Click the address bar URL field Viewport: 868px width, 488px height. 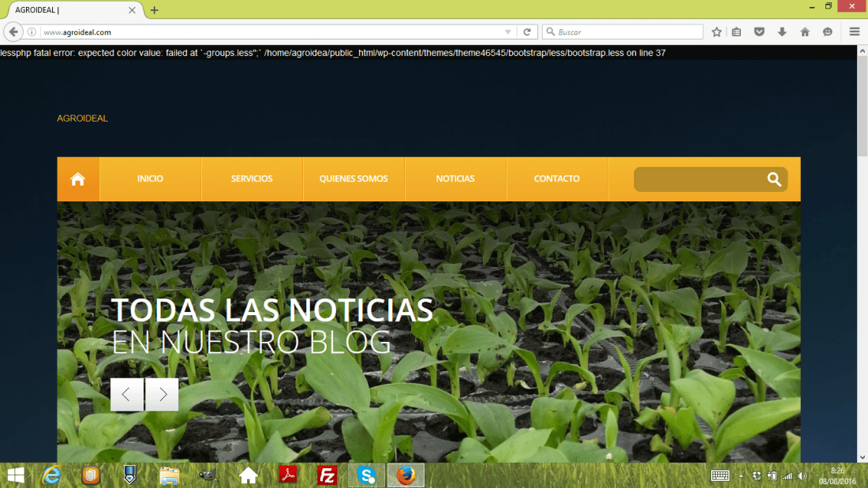pos(271,32)
